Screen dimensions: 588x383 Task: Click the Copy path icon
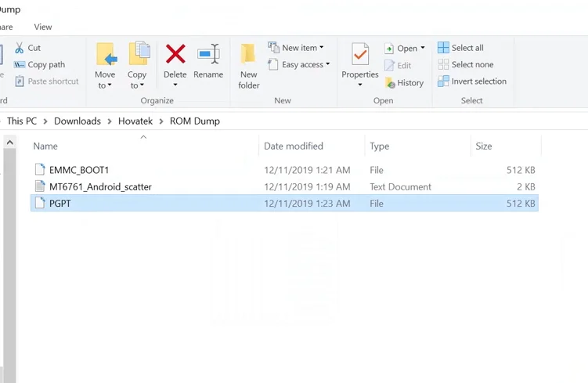(20, 64)
